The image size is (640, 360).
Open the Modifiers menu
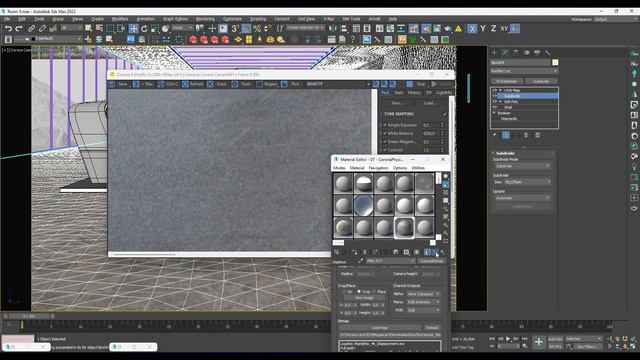(x=120, y=19)
